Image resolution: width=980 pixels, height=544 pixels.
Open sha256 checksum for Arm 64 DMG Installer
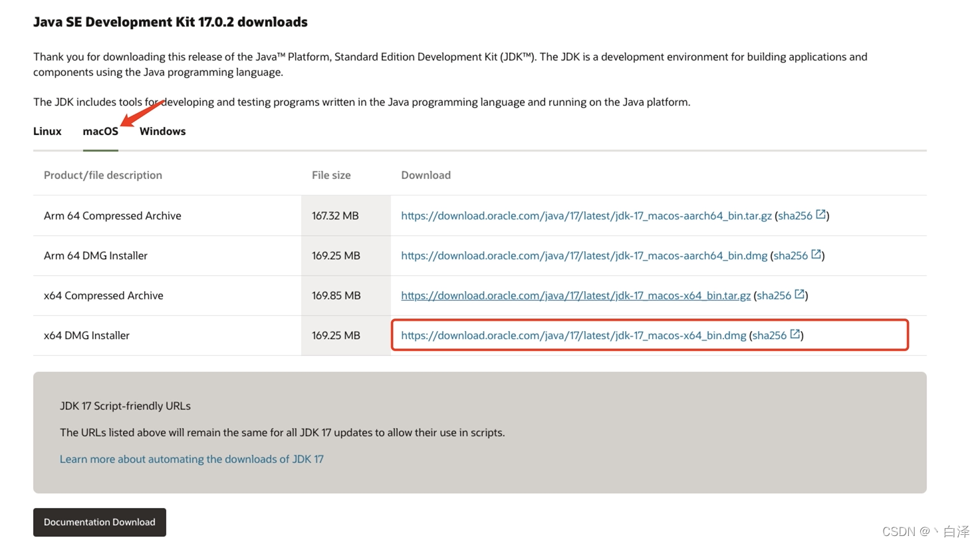pyautogui.click(x=793, y=255)
